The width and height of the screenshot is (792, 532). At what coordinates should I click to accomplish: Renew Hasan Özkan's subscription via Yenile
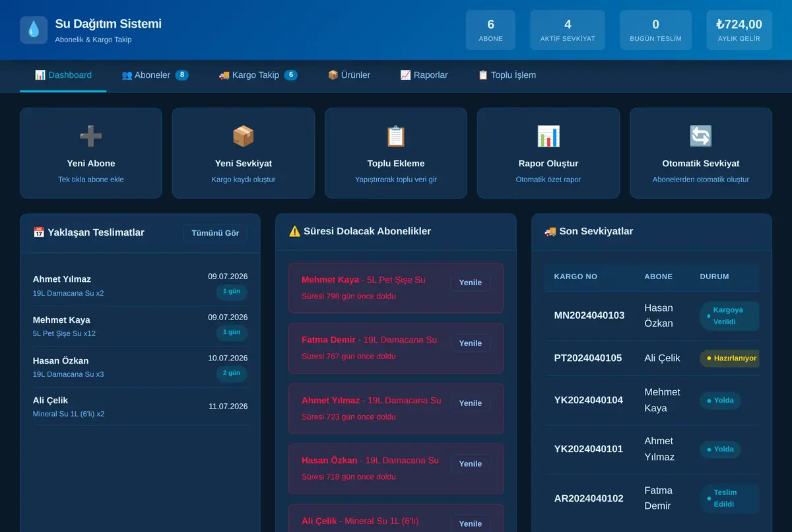(471, 464)
